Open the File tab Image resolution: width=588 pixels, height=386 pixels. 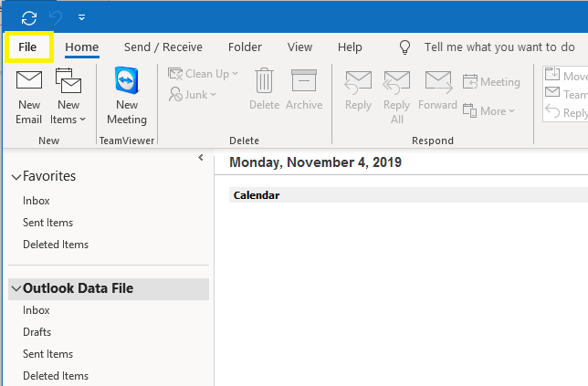(x=27, y=47)
